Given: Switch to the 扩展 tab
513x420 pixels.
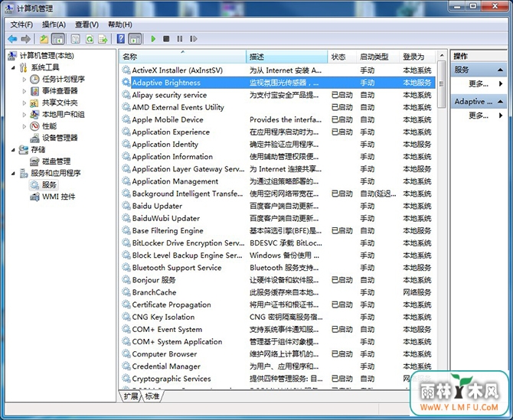Looking at the screenshot, I should click(x=131, y=396).
